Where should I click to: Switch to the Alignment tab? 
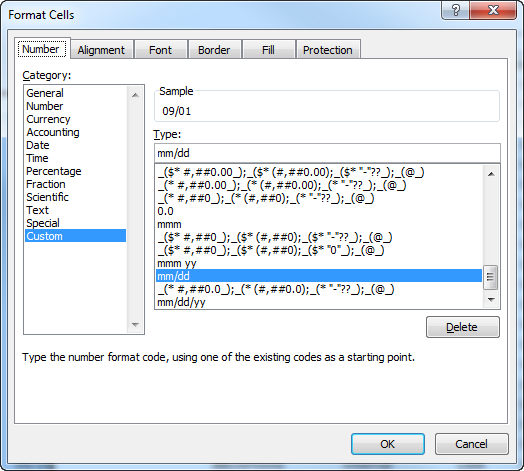pos(101,50)
